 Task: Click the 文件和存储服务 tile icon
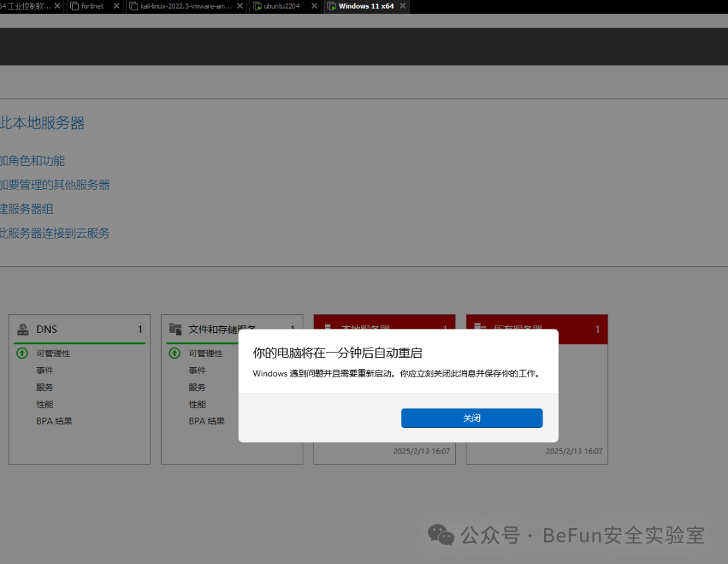coord(175,329)
